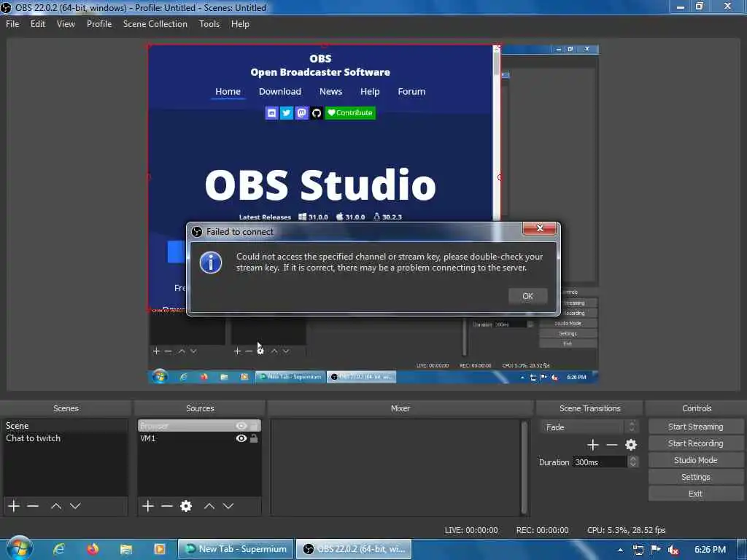Image resolution: width=747 pixels, height=560 pixels.
Task: Toggle visibility of VM1 source
Action: [241, 438]
